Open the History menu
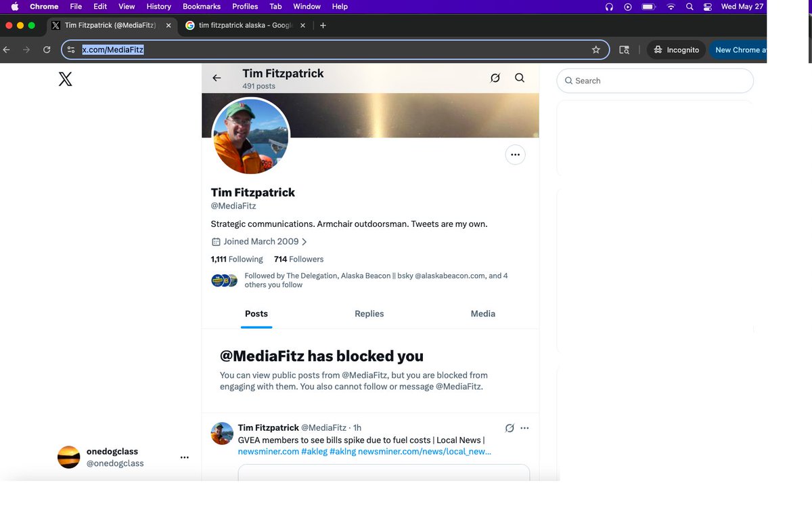Screen dimensions: 812x508 [159, 6]
